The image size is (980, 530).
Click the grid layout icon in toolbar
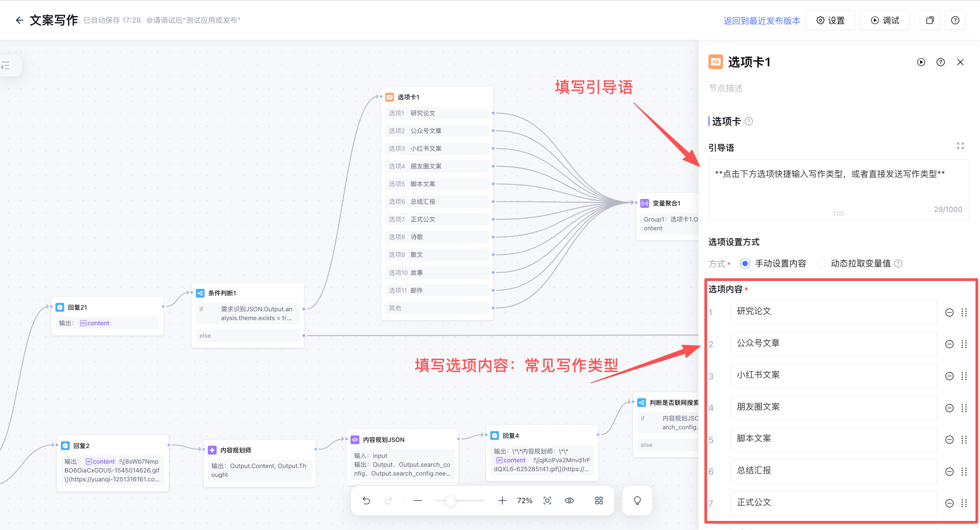[599, 500]
